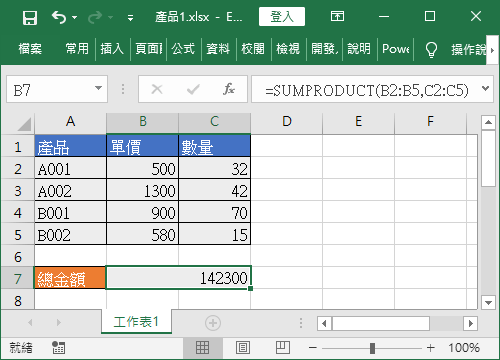The width and height of the screenshot is (500, 360).
Task: Open Customize Quick Access Toolbar dropdown
Action: pos(130,18)
